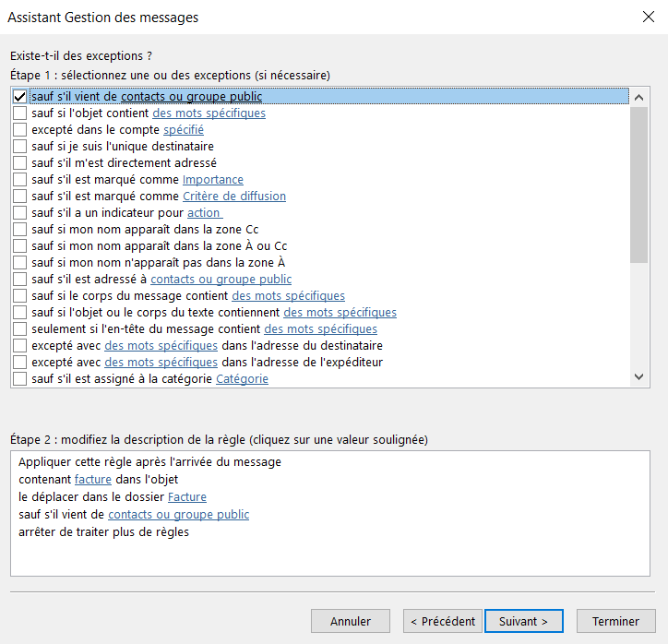
Task: Check 'sauf s'il a un indicateur pour action'
Action: [x=19, y=213]
